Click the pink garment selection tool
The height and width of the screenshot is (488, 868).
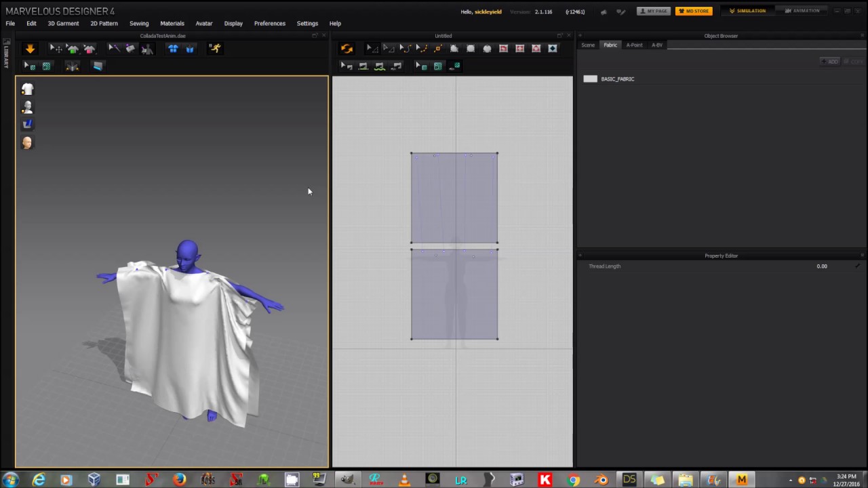[89, 49]
